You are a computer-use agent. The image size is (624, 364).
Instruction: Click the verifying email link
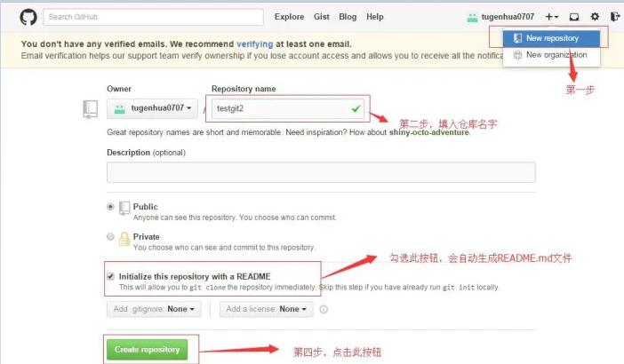[x=255, y=44]
